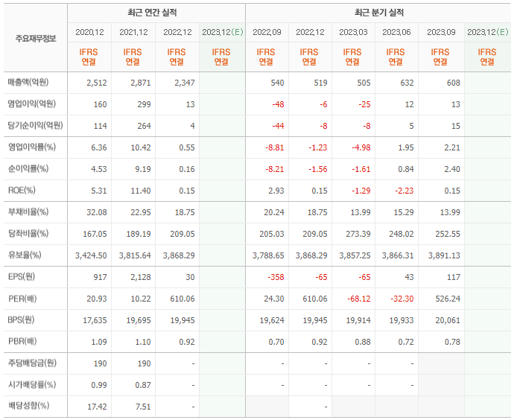Click the ROE value 11.40

coord(141,191)
